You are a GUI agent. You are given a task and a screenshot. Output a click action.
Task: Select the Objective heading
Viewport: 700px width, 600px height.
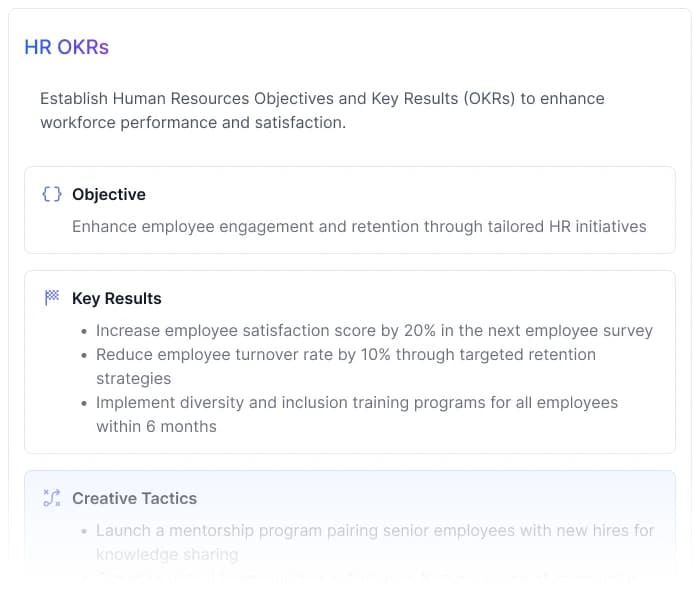(109, 195)
